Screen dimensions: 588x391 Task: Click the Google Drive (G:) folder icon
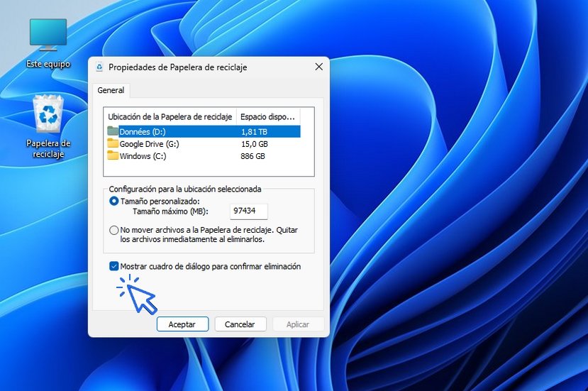[x=112, y=143]
